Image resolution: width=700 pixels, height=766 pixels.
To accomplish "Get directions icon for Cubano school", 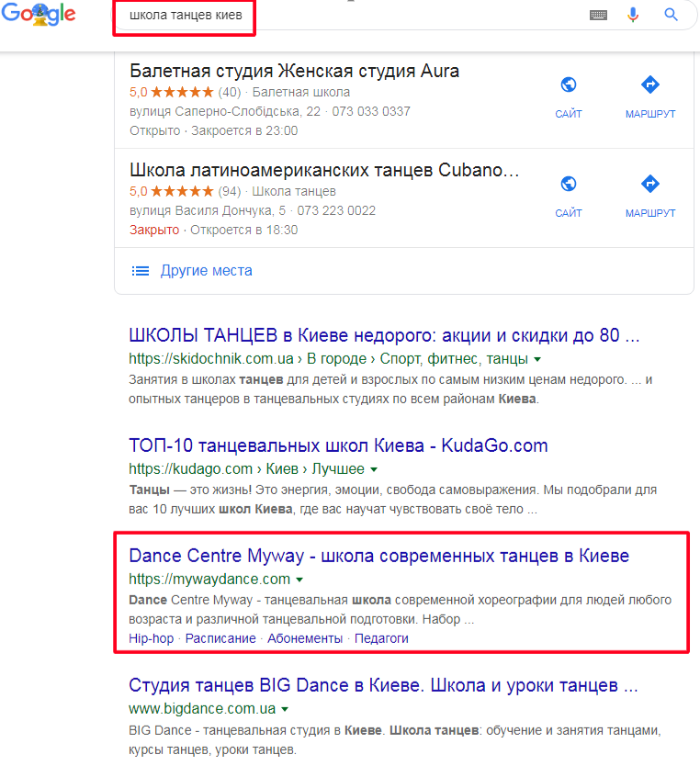I will pyautogui.click(x=650, y=184).
